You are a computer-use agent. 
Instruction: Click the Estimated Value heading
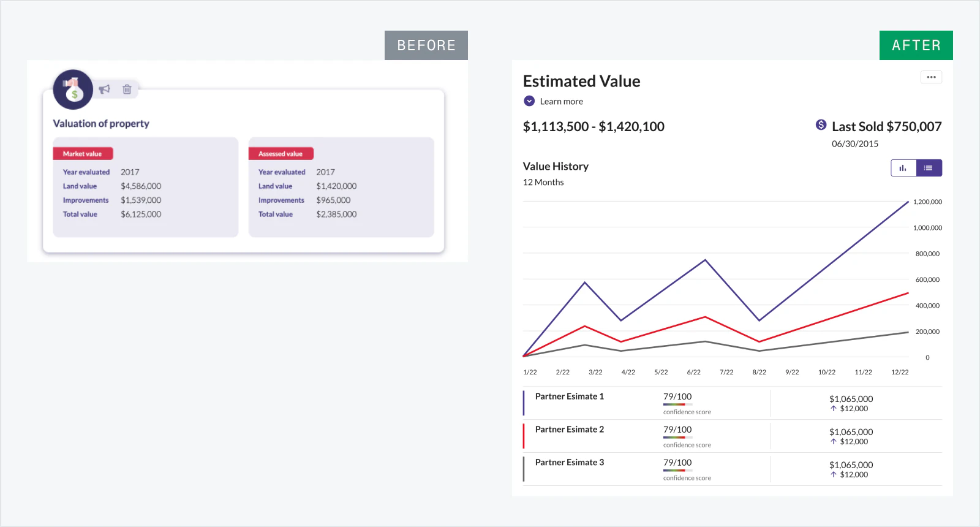coord(582,82)
